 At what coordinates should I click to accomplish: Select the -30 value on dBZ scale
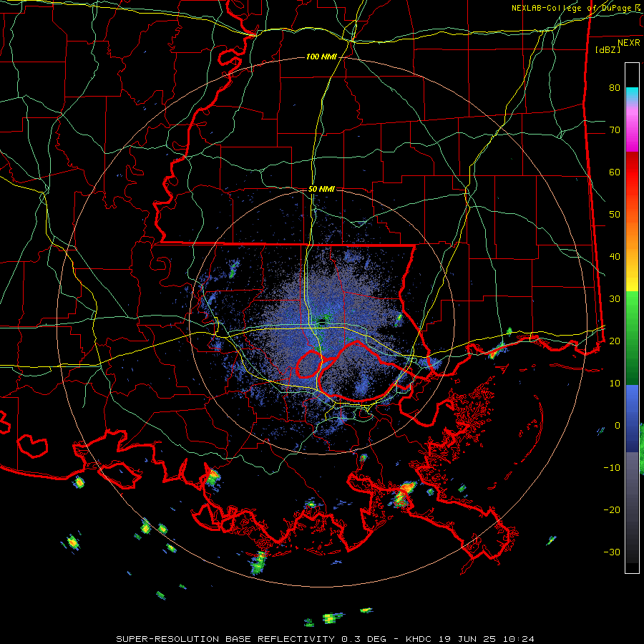[x=612, y=552]
